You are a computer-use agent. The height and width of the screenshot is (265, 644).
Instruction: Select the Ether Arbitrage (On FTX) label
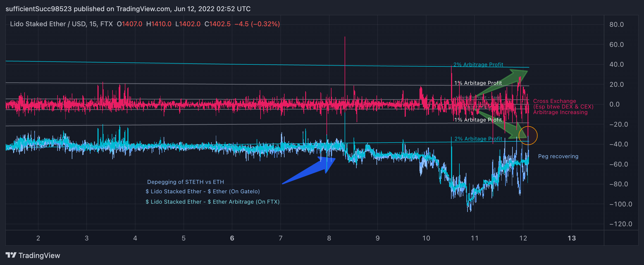(213, 202)
